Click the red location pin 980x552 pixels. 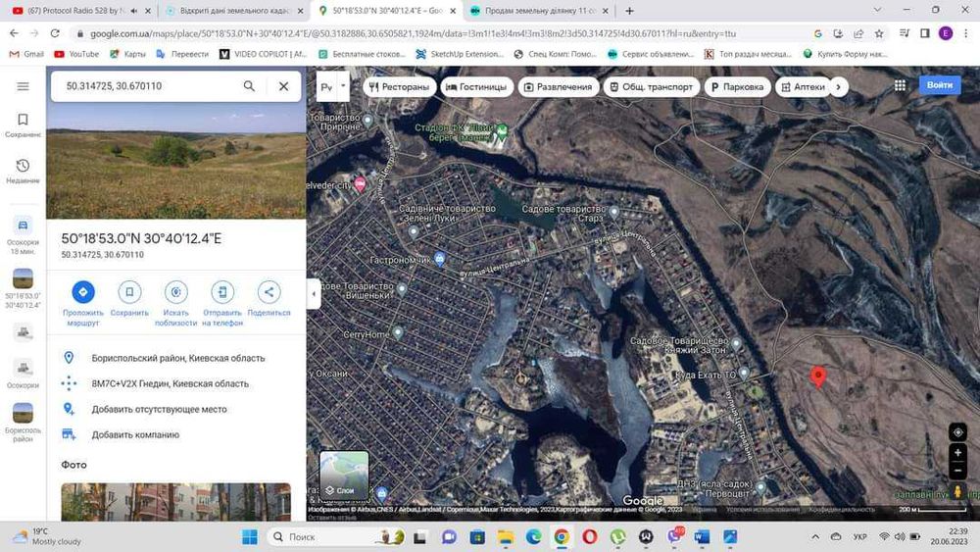[817, 376]
